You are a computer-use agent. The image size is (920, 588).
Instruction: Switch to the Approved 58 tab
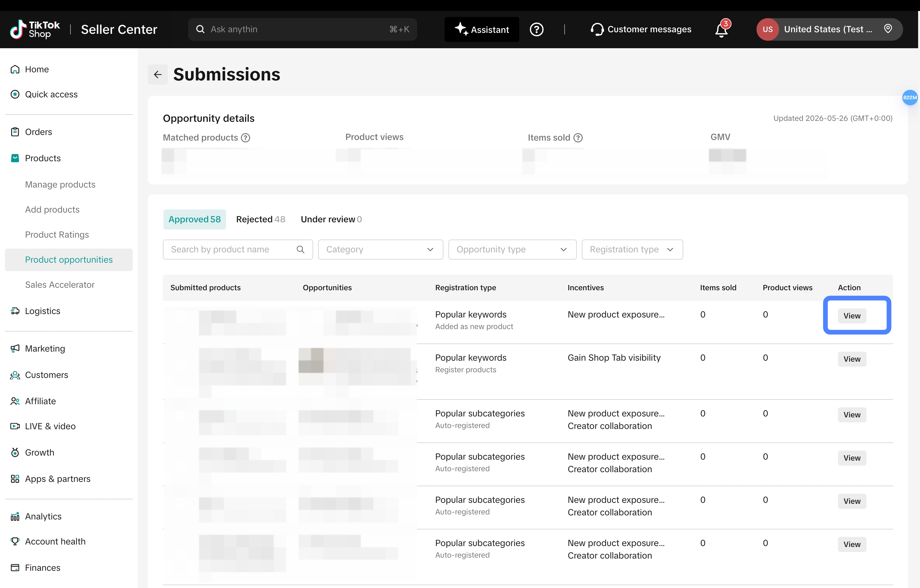tap(194, 219)
